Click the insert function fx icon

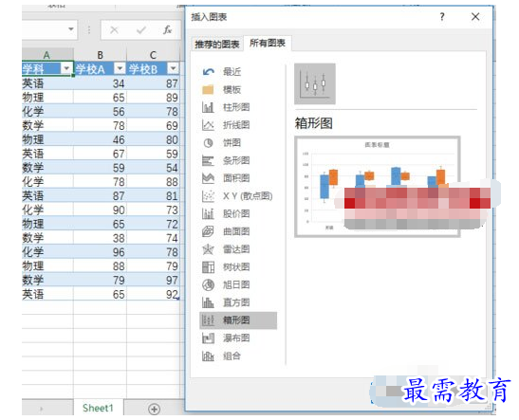[x=168, y=30]
